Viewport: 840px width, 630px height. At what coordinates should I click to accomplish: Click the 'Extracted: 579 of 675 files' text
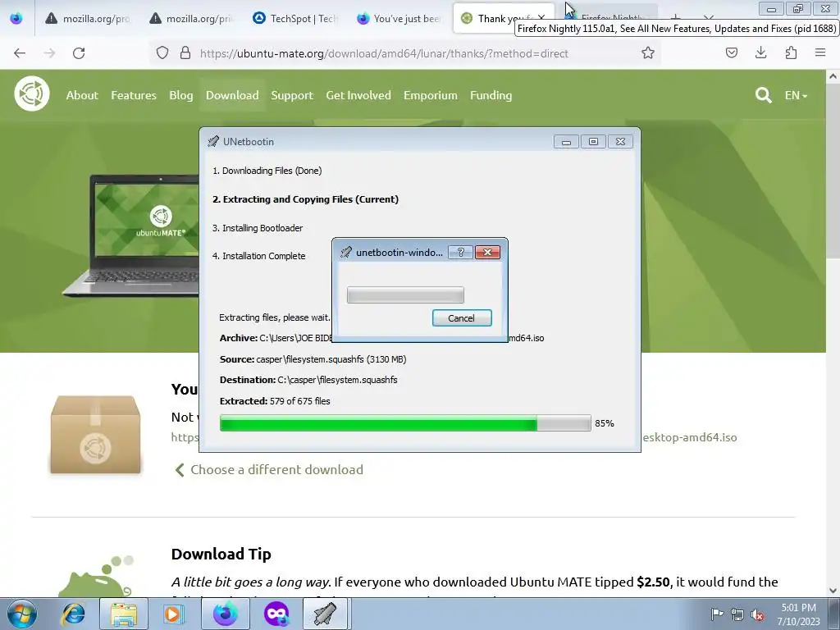pos(275,401)
